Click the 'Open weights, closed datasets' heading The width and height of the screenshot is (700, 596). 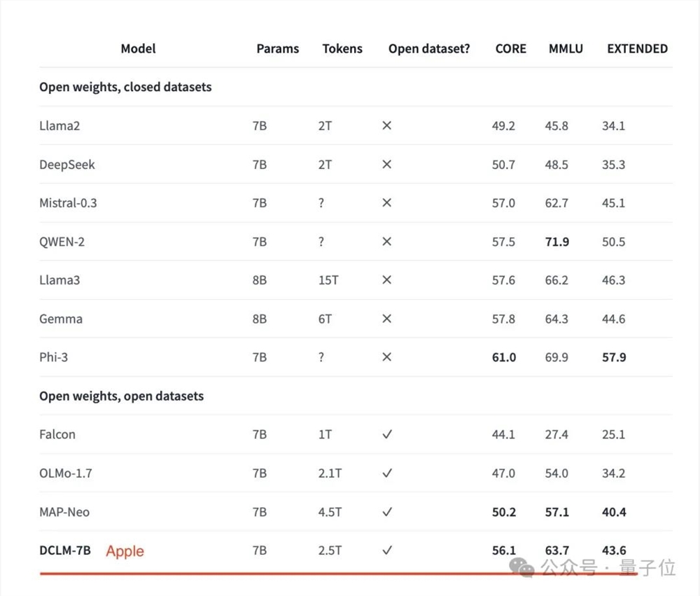(x=125, y=88)
